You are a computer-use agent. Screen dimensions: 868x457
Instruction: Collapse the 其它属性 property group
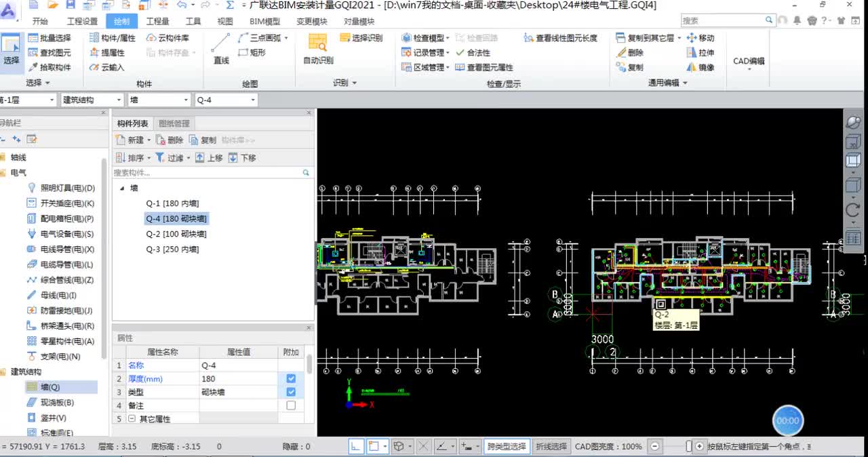[132, 419]
